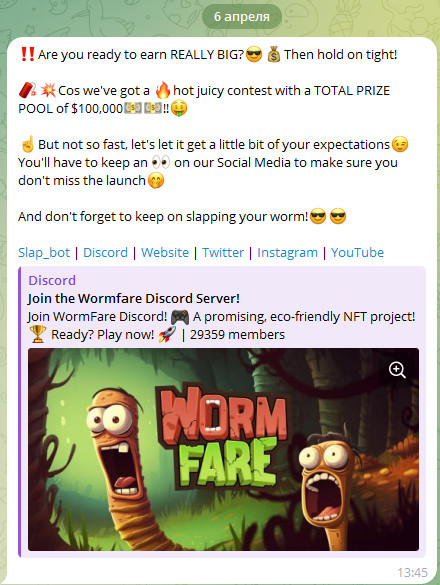Screen dimensions: 440x585
Task: Open the WormFare preview image
Action: 223,449
